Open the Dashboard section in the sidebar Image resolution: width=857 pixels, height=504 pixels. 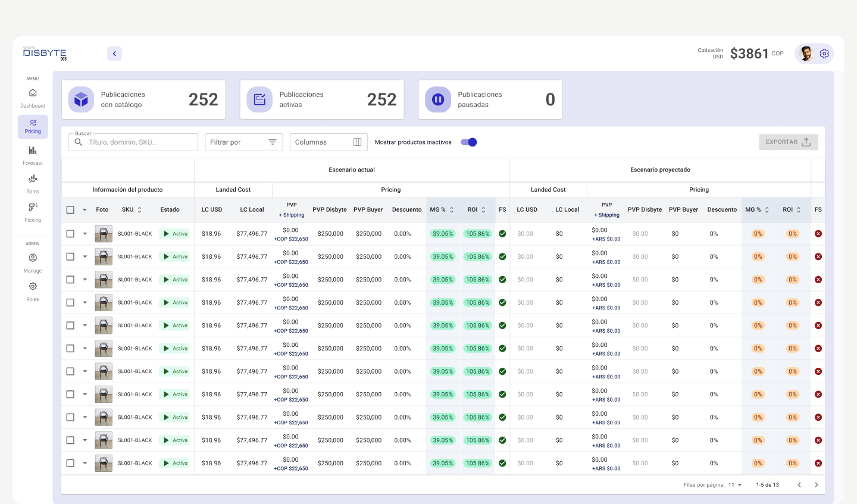point(33,98)
